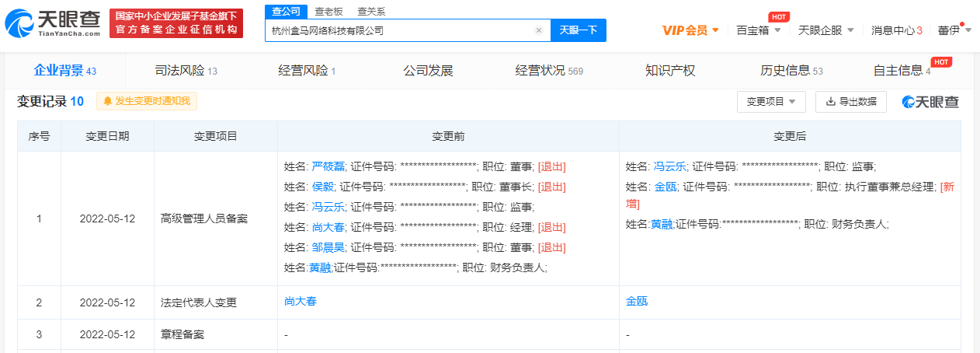This screenshot has height=353, width=980.
Task: Click the red 国家中小企业发展子基金旗下 banner
Action: [176, 23]
